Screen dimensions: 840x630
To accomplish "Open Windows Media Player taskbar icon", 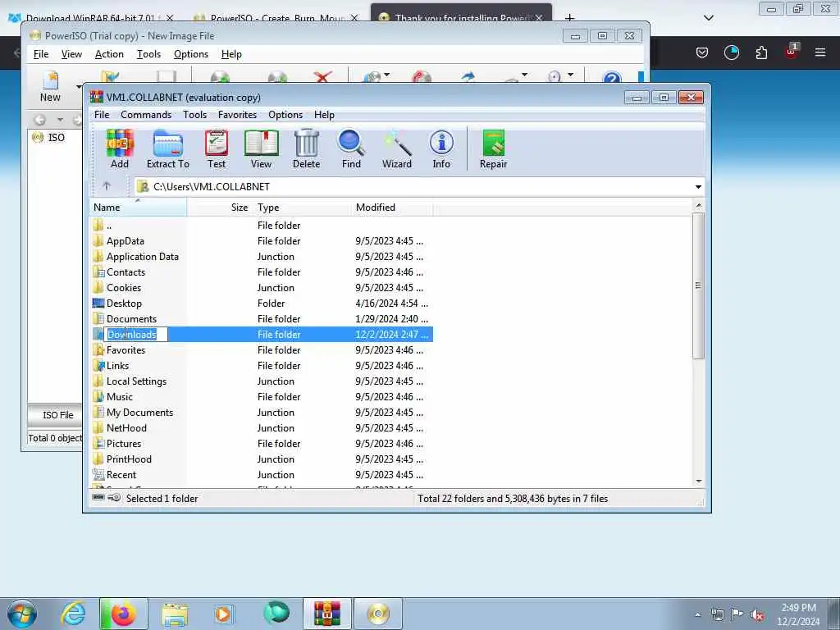I will [223, 614].
